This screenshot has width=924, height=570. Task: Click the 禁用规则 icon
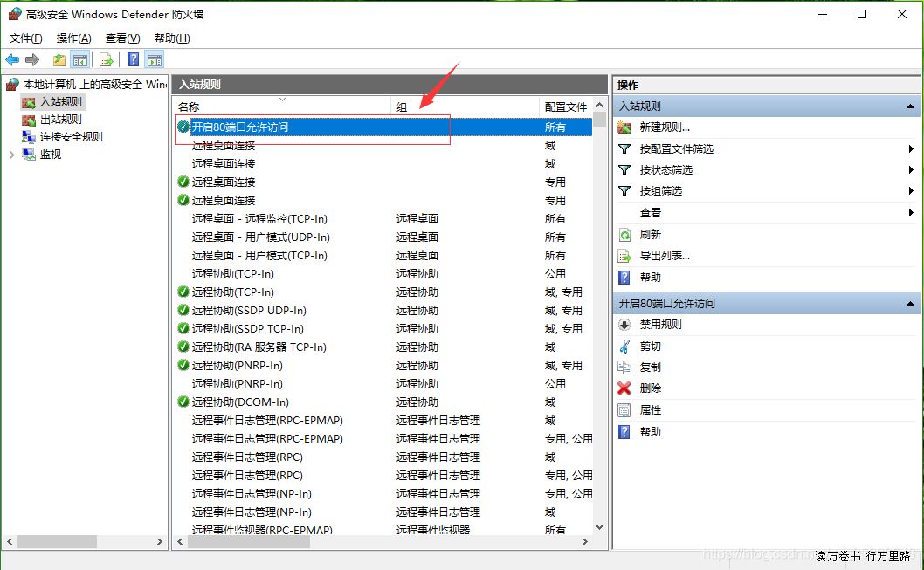click(x=624, y=325)
